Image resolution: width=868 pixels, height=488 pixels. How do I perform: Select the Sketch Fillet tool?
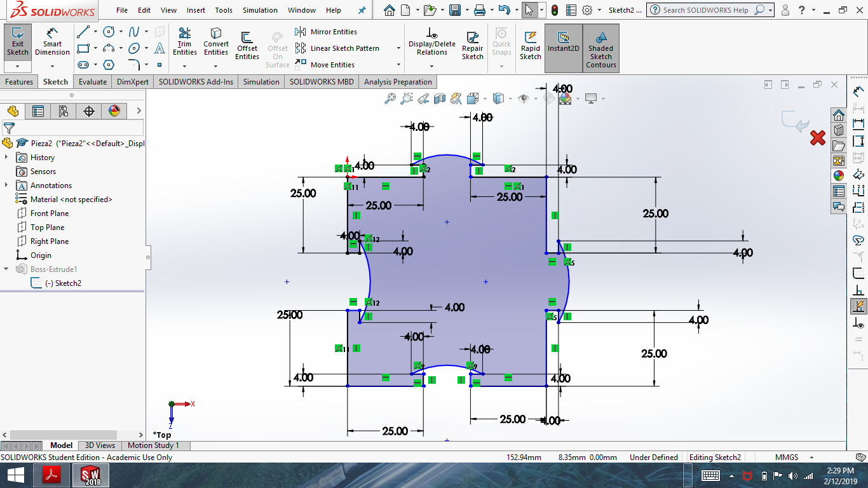tap(134, 65)
